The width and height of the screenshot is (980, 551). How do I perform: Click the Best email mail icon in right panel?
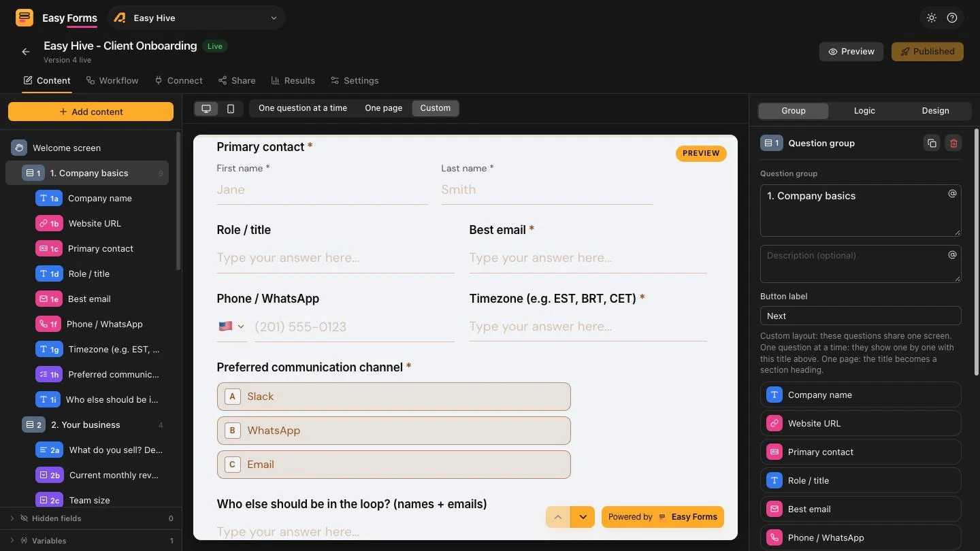(774, 509)
